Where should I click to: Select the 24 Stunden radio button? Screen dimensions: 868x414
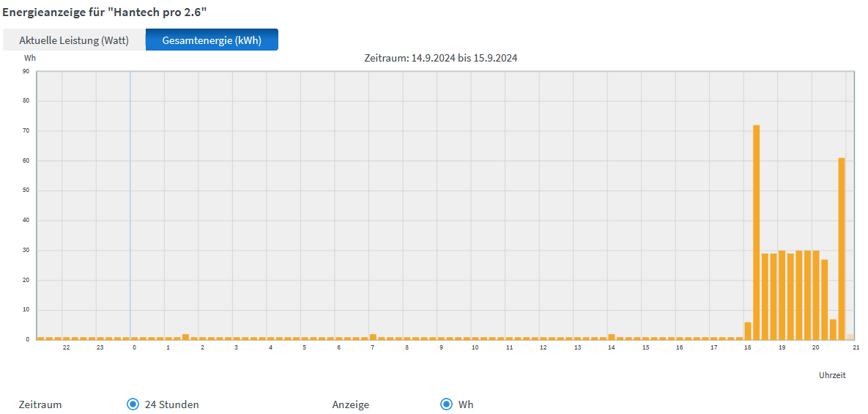point(133,404)
